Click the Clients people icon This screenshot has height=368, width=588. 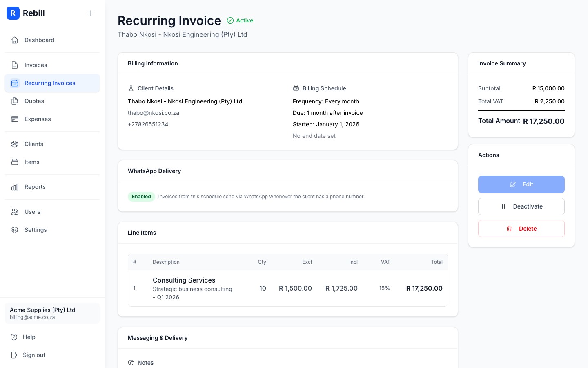(x=15, y=144)
